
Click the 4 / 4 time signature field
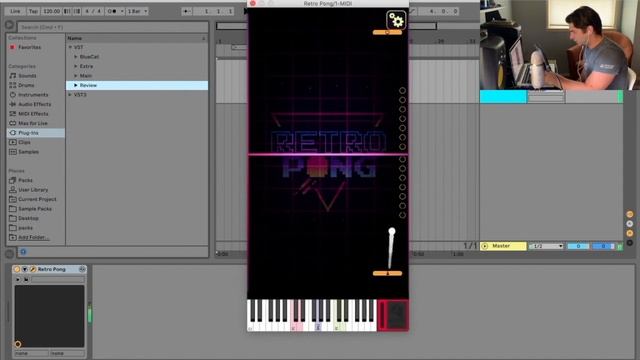pyautogui.click(x=93, y=11)
